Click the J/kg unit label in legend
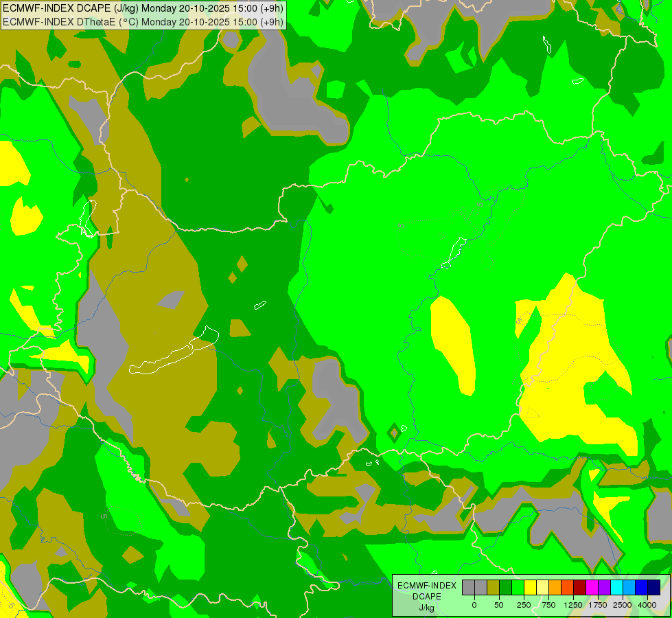Viewport: 672px width, 618px height. [427, 608]
